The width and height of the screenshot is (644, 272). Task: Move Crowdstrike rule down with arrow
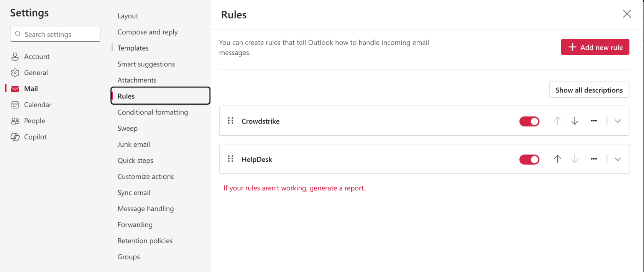pos(574,121)
